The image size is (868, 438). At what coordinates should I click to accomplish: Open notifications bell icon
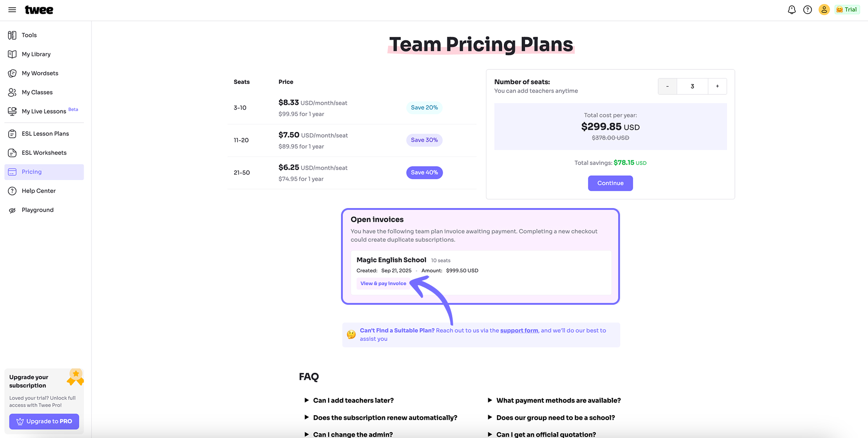792,10
